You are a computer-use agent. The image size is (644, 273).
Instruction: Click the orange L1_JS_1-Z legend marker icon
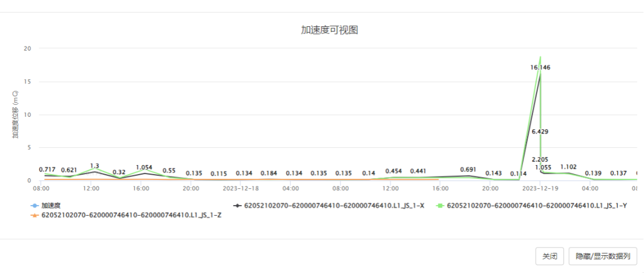(x=35, y=214)
